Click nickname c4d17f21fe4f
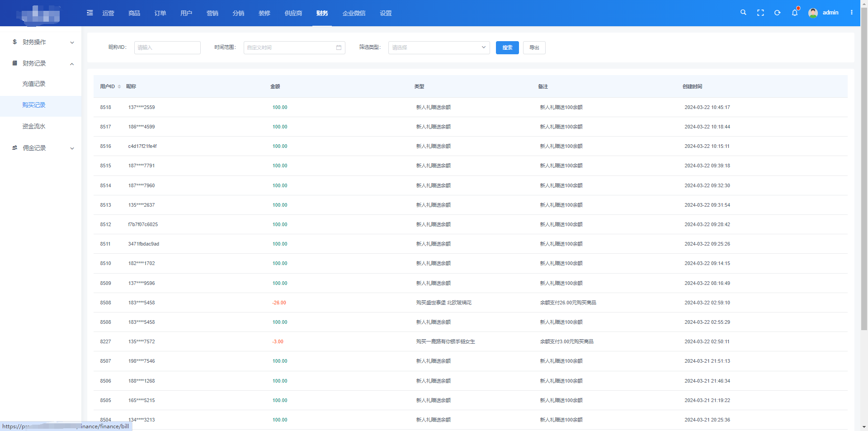This screenshot has width=868, height=431. tap(142, 146)
